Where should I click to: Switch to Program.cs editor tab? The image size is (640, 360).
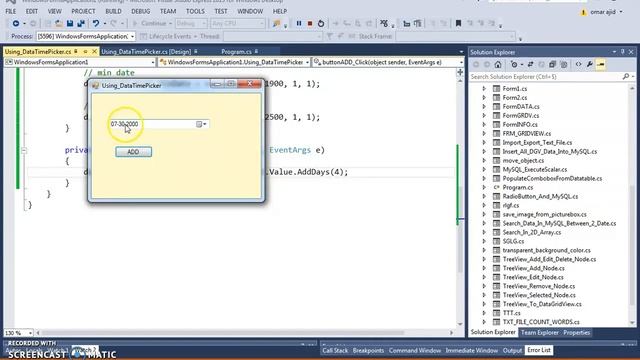click(236, 52)
